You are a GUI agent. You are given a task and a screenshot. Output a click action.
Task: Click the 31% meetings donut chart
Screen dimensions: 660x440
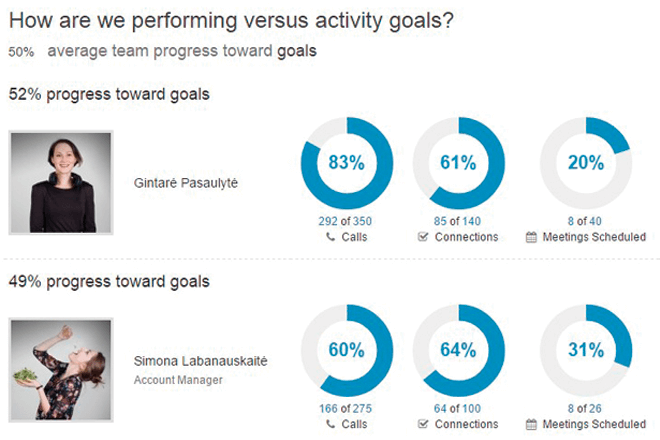pyautogui.click(x=586, y=350)
